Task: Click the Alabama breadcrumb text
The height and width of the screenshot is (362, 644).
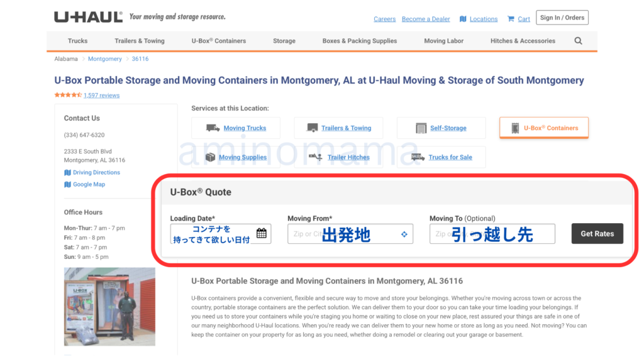Action: coord(66,58)
